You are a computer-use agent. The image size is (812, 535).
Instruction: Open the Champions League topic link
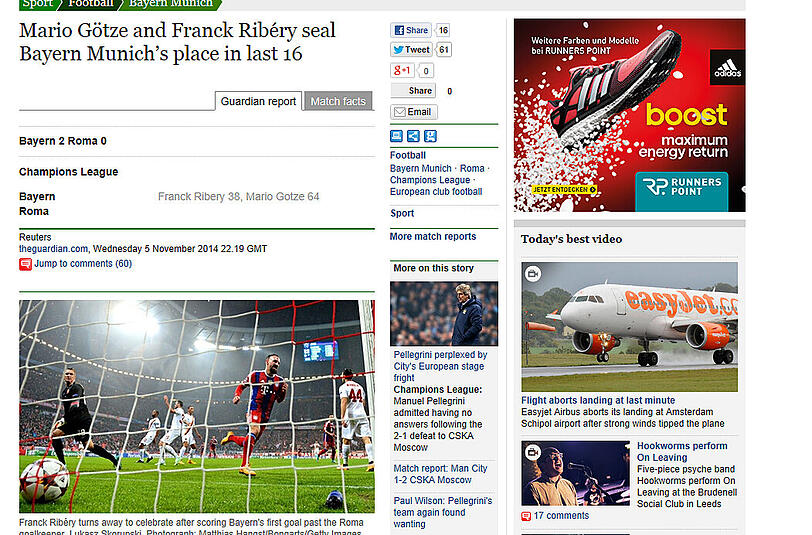(x=430, y=180)
